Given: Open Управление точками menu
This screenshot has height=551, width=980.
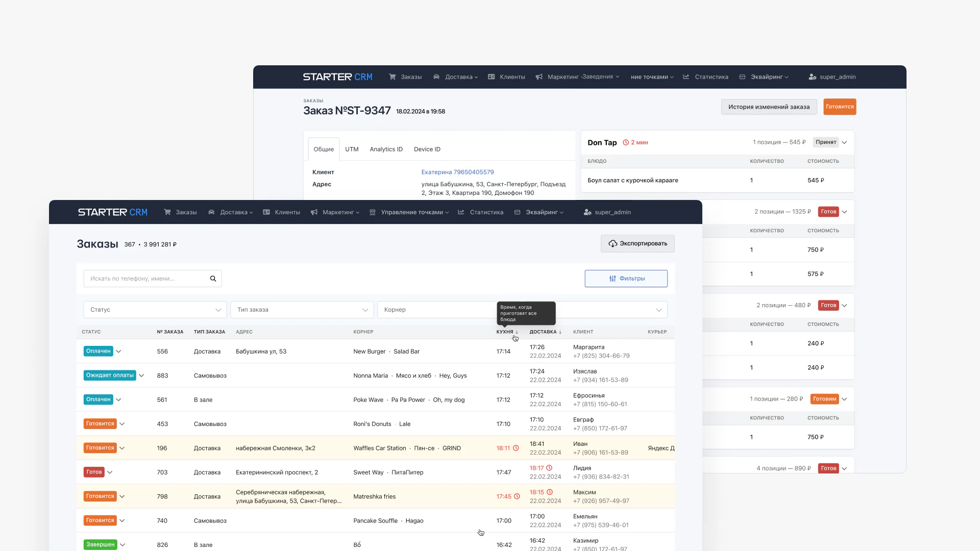Looking at the screenshot, I should point(415,212).
